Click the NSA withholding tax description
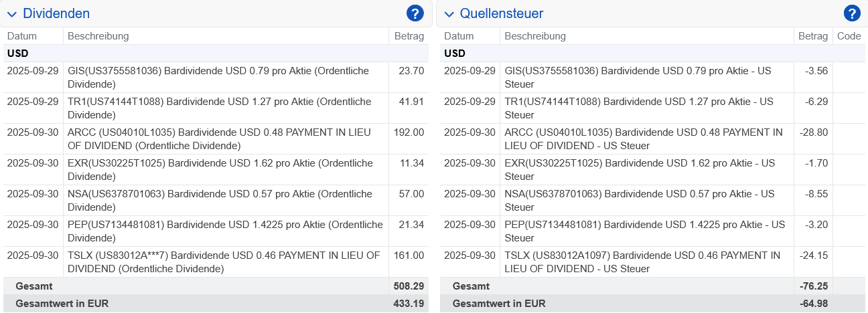 pos(640,200)
